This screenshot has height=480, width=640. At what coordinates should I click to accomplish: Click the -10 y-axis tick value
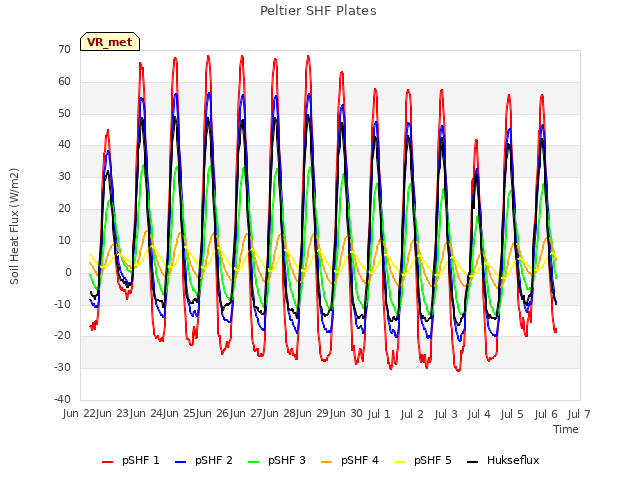point(62,304)
